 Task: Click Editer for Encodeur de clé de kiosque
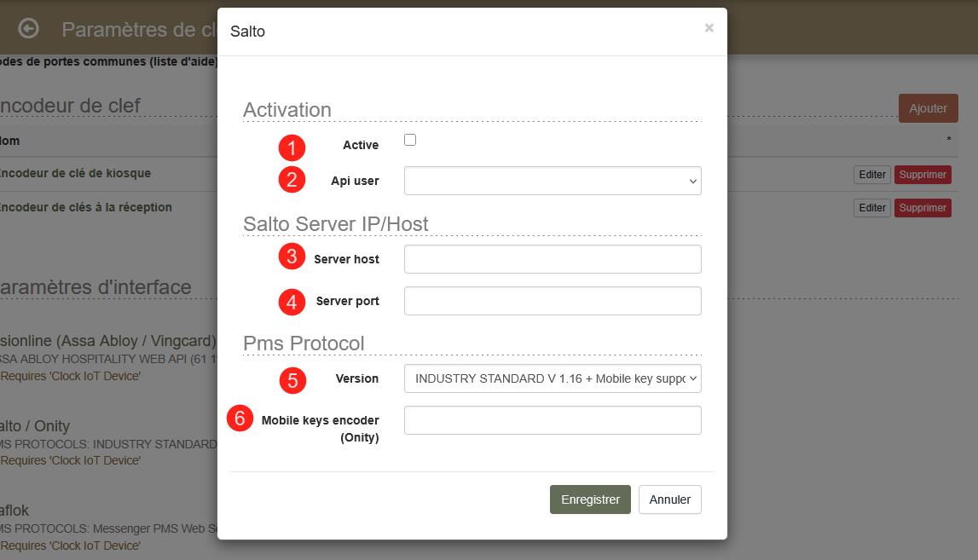[872, 175]
